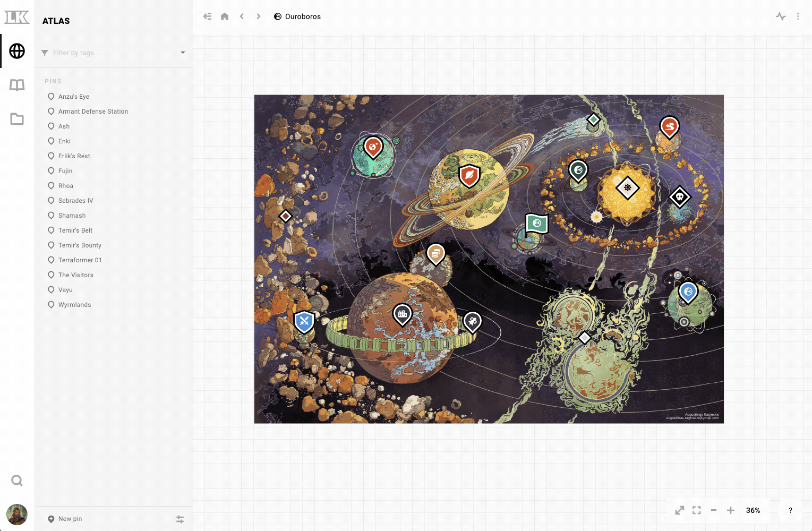
Task: Select the Terraformer 01 pin entry
Action: 113,260
